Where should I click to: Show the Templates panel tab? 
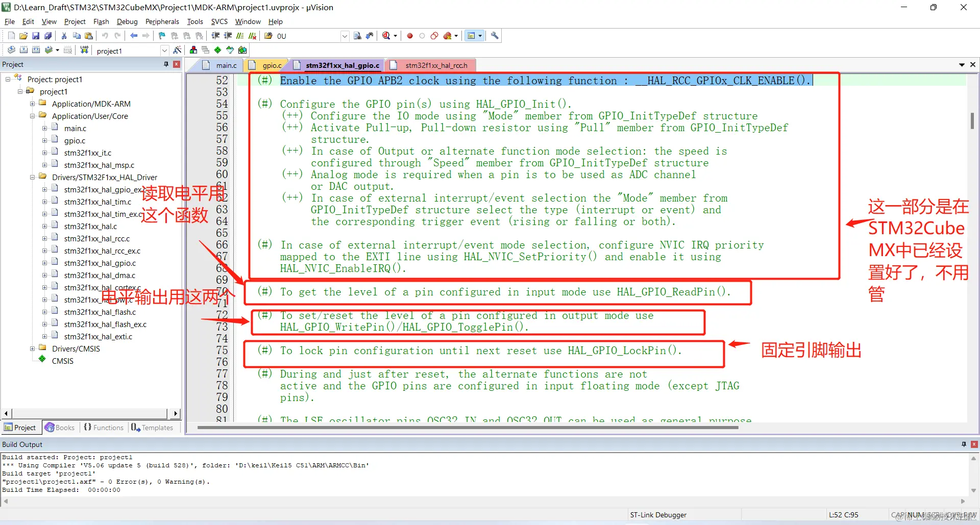(152, 428)
